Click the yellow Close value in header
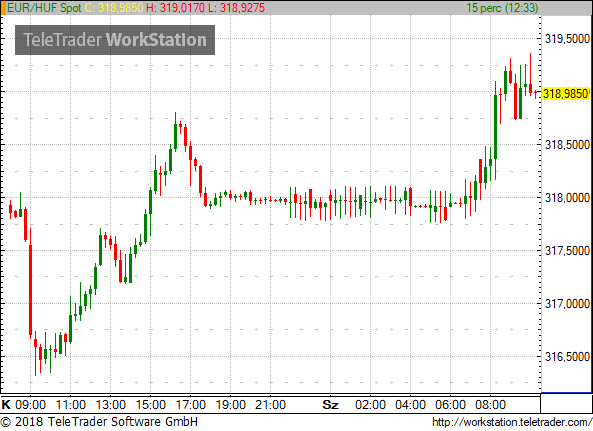Image resolution: width=593 pixels, height=431 pixels. (114, 8)
